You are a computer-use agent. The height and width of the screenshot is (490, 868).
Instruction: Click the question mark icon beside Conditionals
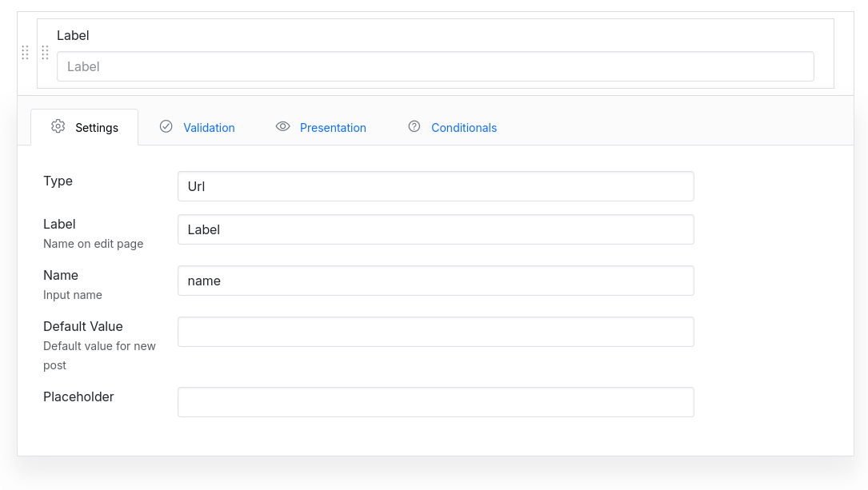click(414, 126)
